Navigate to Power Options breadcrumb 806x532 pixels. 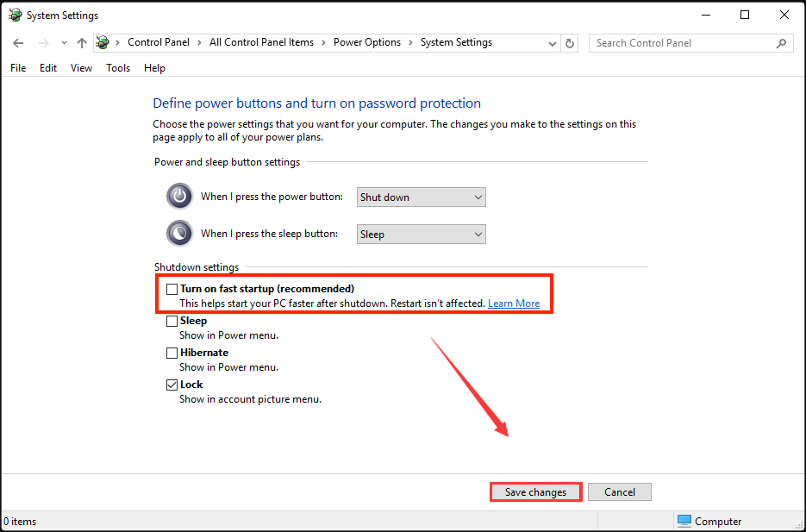(367, 42)
